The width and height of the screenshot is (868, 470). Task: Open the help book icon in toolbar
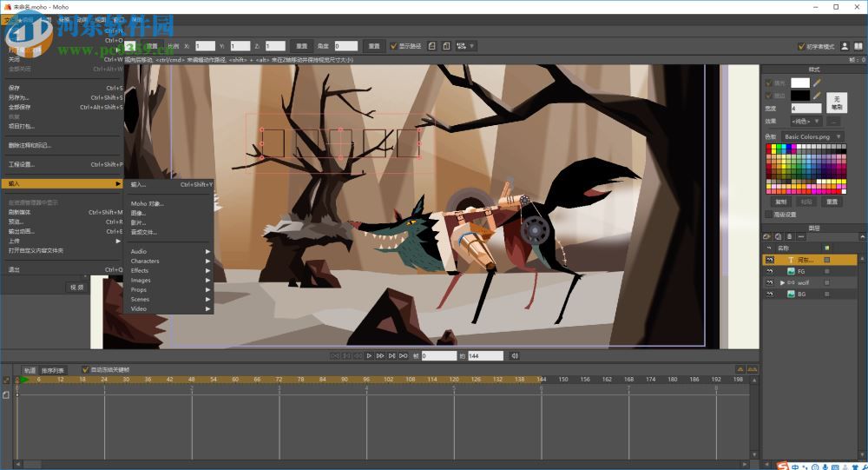[858, 46]
